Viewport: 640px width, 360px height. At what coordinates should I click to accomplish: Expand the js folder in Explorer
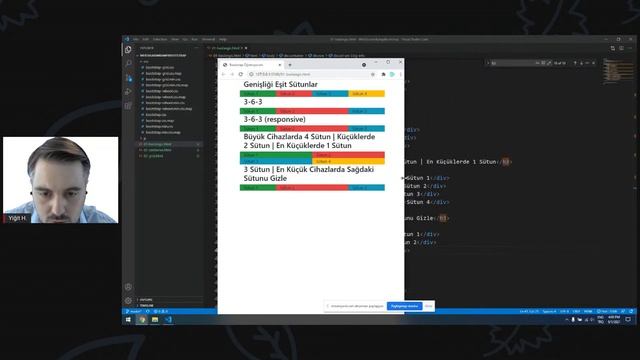tap(143, 138)
